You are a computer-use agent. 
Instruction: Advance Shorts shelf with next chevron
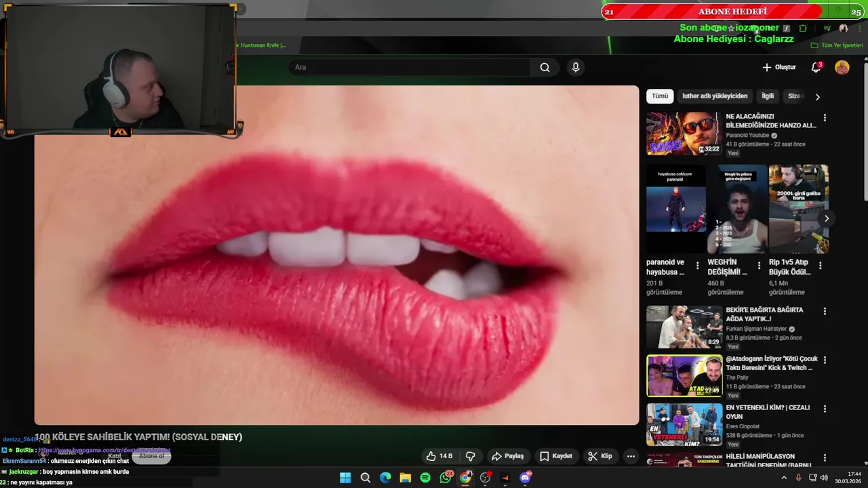[x=826, y=218]
